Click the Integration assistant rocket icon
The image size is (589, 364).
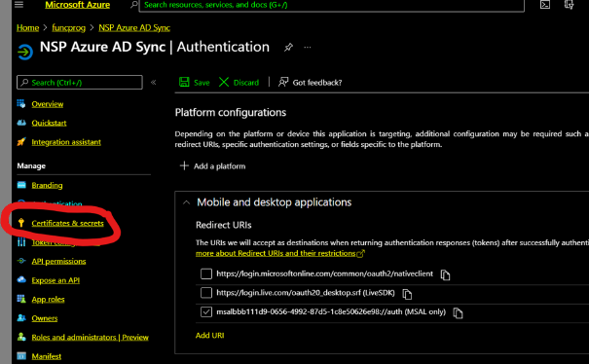click(x=21, y=142)
